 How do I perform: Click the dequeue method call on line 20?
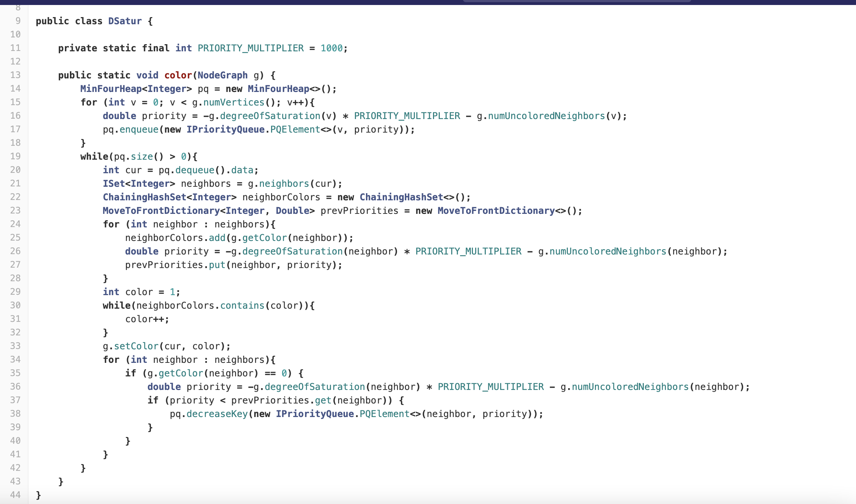pyautogui.click(x=195, y=170)
